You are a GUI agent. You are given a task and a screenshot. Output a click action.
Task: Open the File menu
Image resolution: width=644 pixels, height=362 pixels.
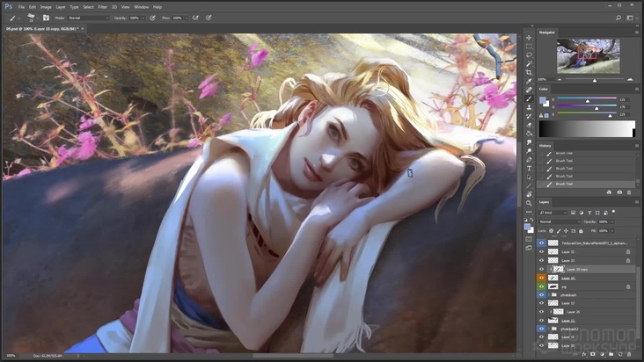21,7
